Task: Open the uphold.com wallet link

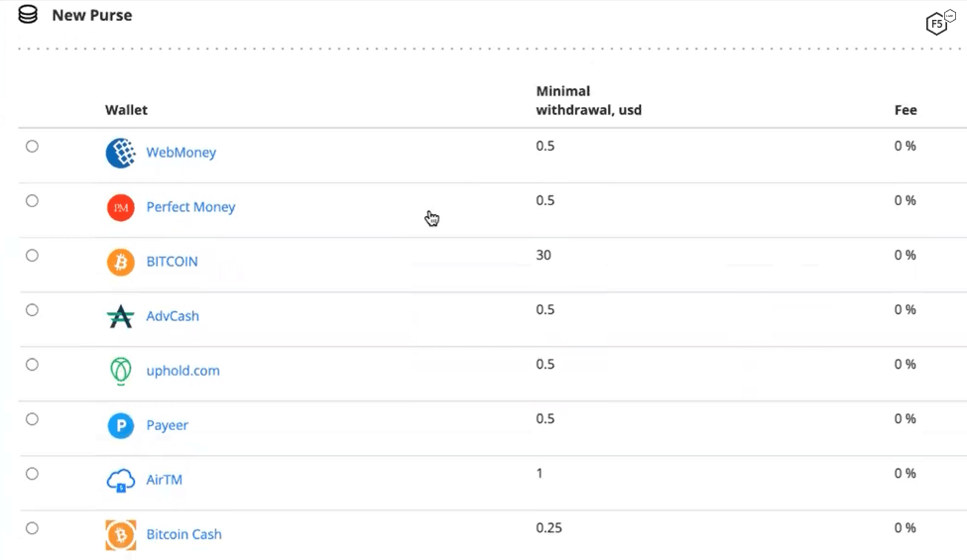Action: [x=182, y=371]
